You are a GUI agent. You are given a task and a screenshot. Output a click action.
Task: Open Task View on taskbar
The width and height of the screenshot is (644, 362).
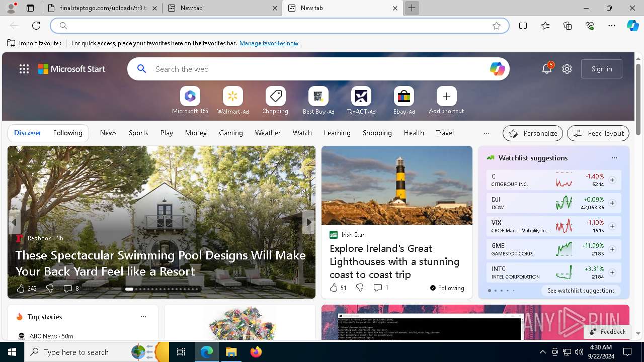pyautogui.click(x=181, y=352)
